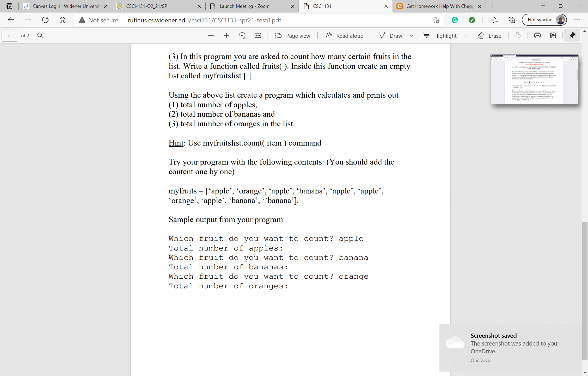Click the browser favorites star icon
The width and height of the screenshot is (588, 376).
(x=436, y=20)
